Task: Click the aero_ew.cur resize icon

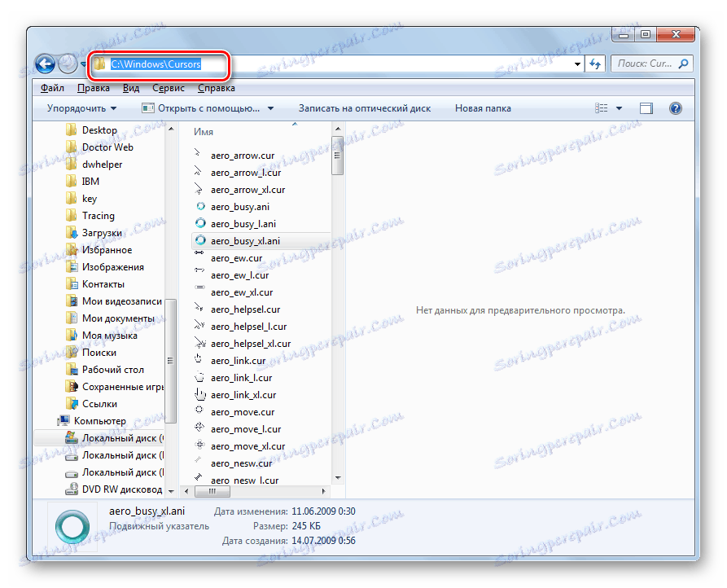Action: tap(199, 252)
